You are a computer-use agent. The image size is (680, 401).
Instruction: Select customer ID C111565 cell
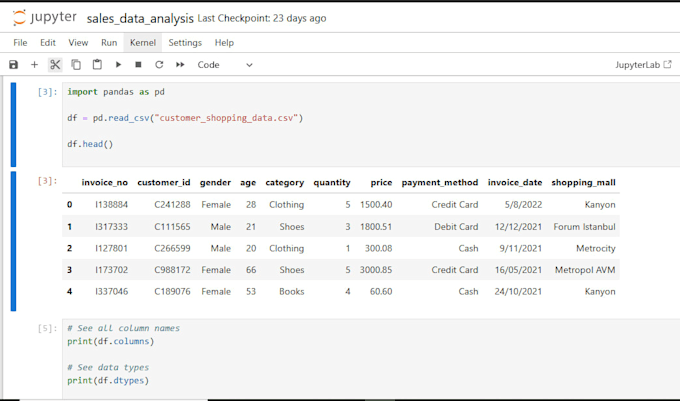tap(172, 227)
